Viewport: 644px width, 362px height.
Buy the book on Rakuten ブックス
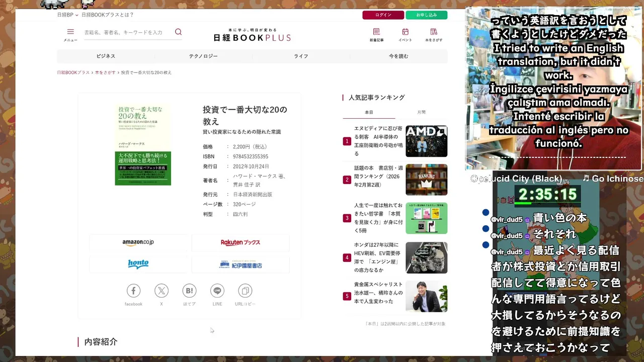pyautogui.click(x=240, y=243)
